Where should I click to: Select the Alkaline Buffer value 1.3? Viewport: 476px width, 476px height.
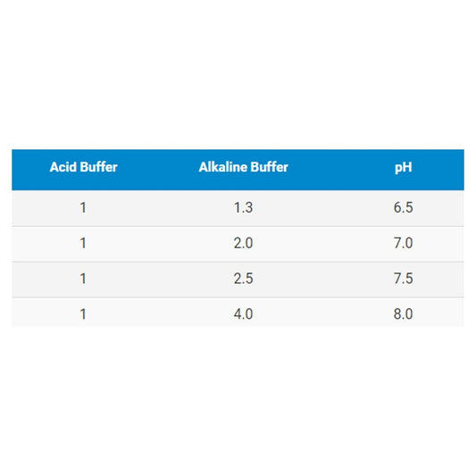click(243, 208)
